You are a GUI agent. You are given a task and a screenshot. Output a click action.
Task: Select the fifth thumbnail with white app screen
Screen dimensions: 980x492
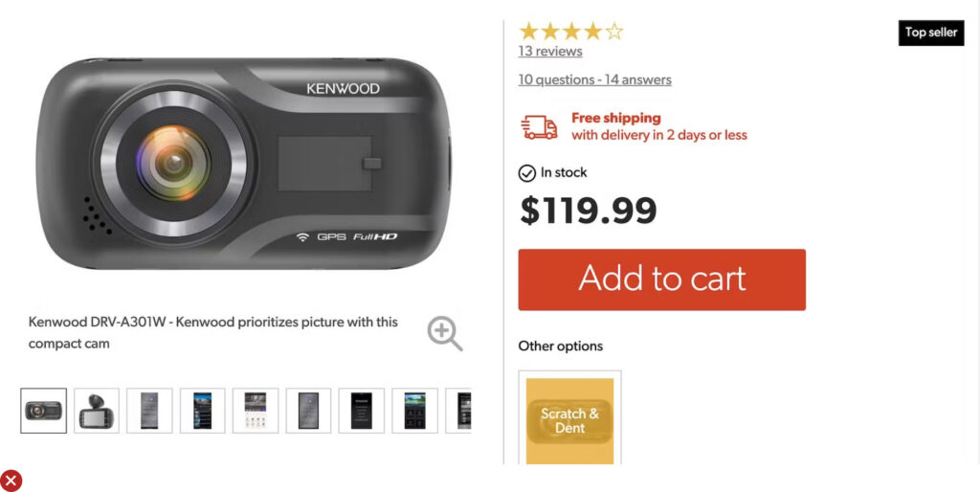tap(256, 411)
